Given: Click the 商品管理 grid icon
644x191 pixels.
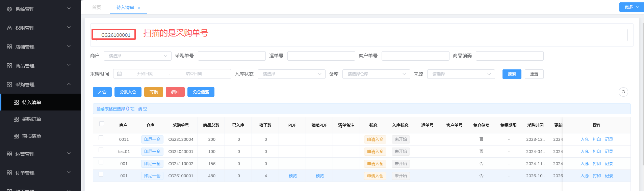Looking at the screenshot, I should [x=9, y=66].
